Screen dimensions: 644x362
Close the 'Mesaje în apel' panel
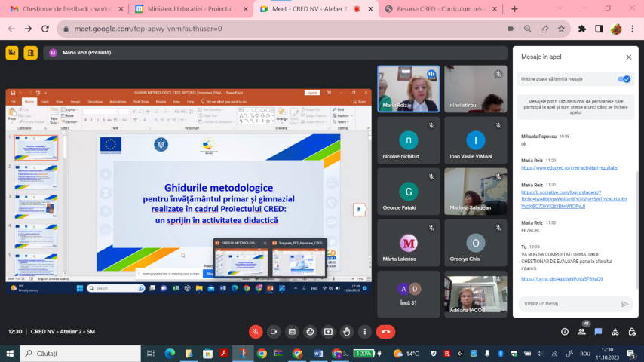pos(628,57)
